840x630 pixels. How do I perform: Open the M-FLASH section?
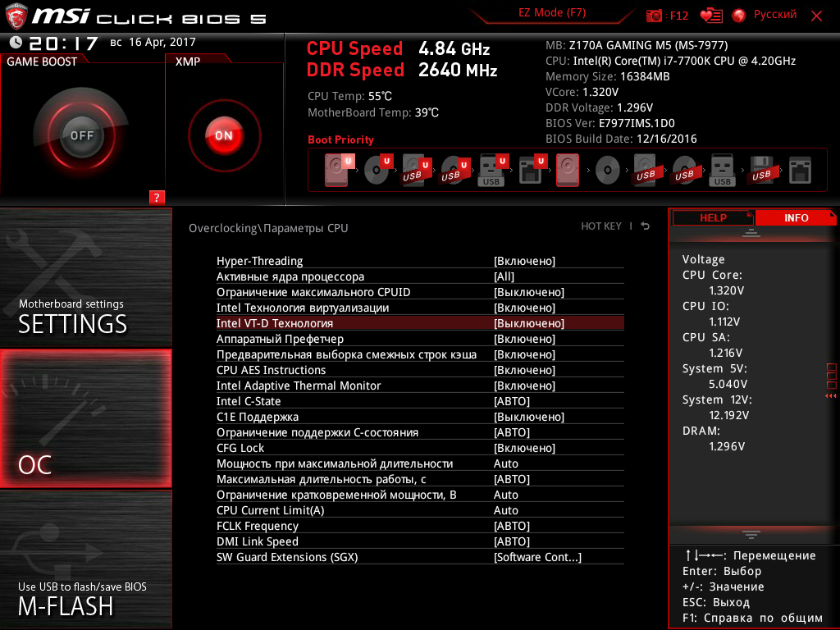pyautogui.click(x=85, y=559)
